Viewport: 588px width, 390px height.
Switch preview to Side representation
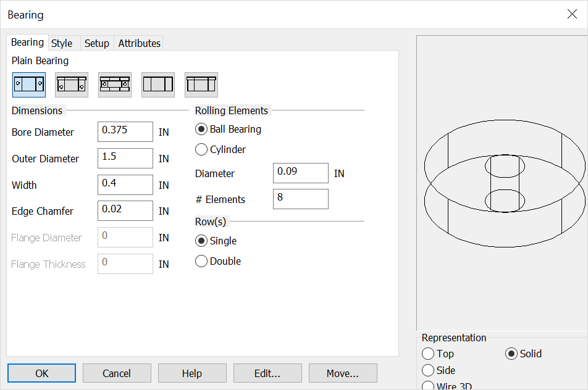point(429,370)
